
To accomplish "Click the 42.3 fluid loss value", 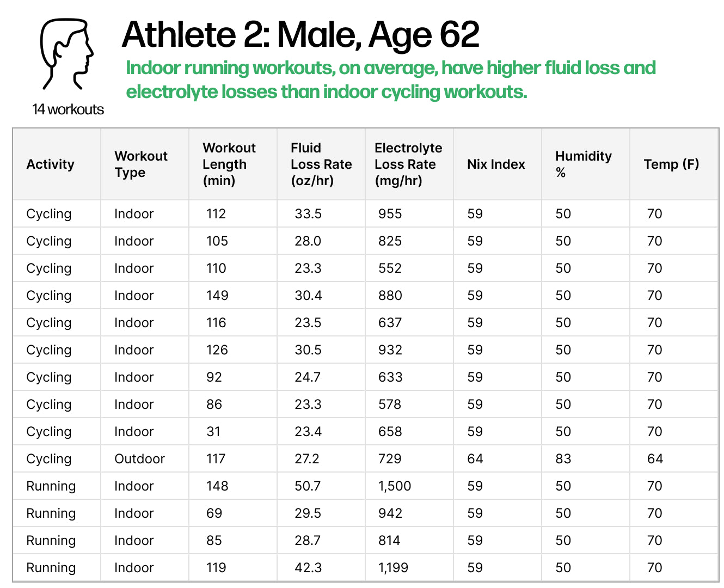I will coord(308,568).
